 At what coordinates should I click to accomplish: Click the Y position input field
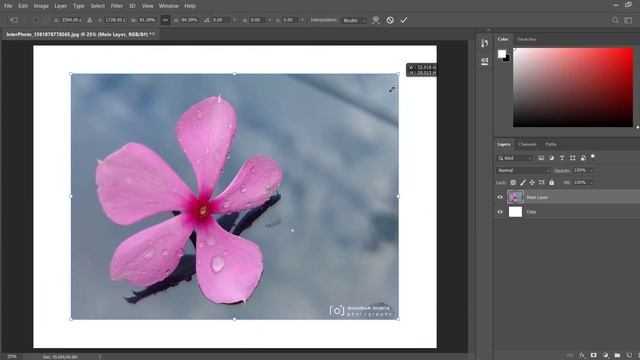[x=115, y=20]
